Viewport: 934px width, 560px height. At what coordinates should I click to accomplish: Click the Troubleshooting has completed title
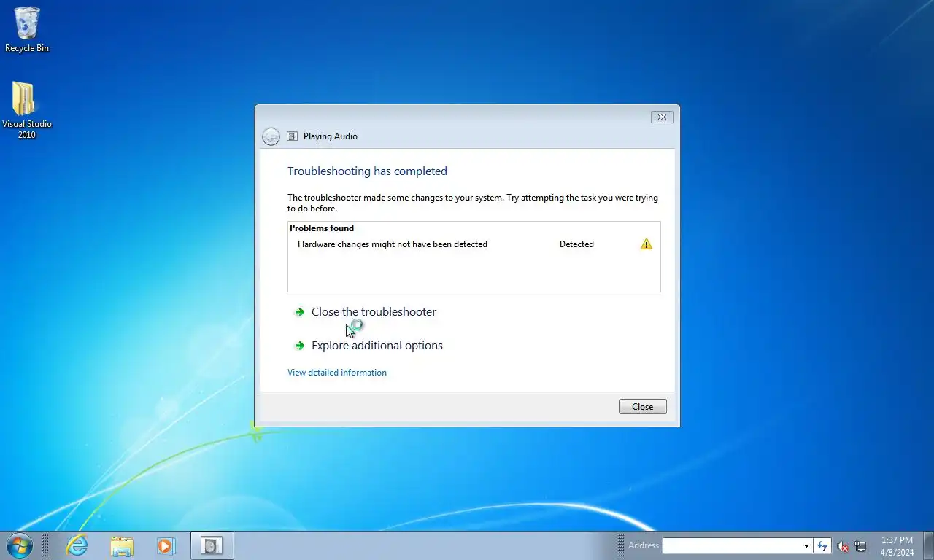(x=367, y=171)
